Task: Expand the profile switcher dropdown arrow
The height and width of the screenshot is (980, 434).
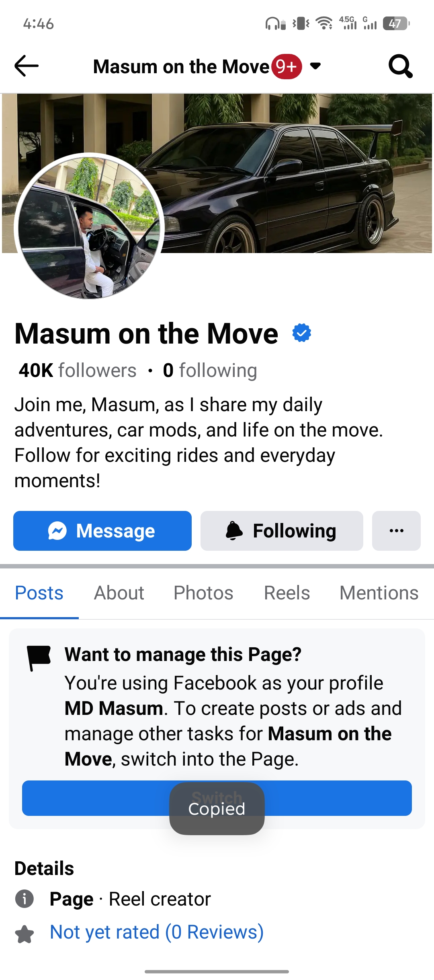Action: [x=316, y=66]
